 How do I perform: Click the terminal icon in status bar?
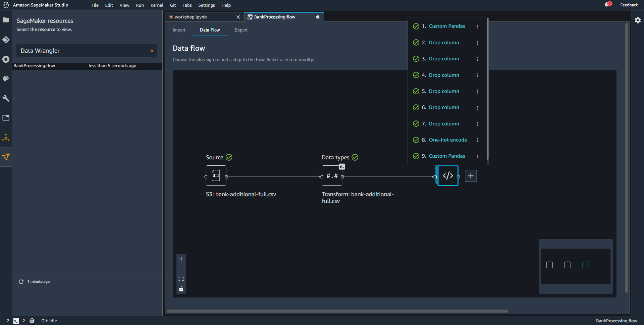click(16, 321)
